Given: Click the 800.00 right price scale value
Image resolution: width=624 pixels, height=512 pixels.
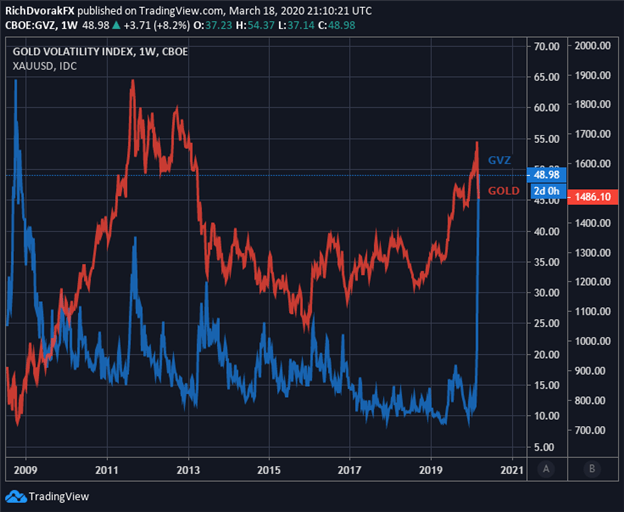Looking at the screenshot, I should pyautogui.click(x=590, y=401).
